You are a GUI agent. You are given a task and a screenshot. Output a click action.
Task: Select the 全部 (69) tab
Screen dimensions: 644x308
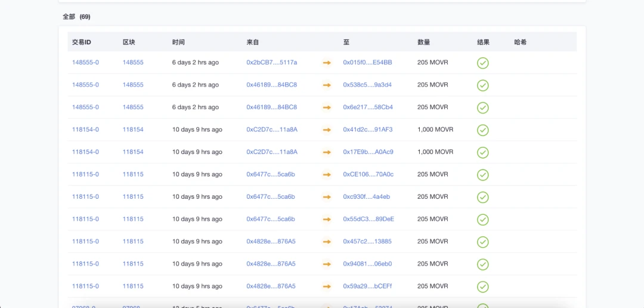[x=76, y=17]
